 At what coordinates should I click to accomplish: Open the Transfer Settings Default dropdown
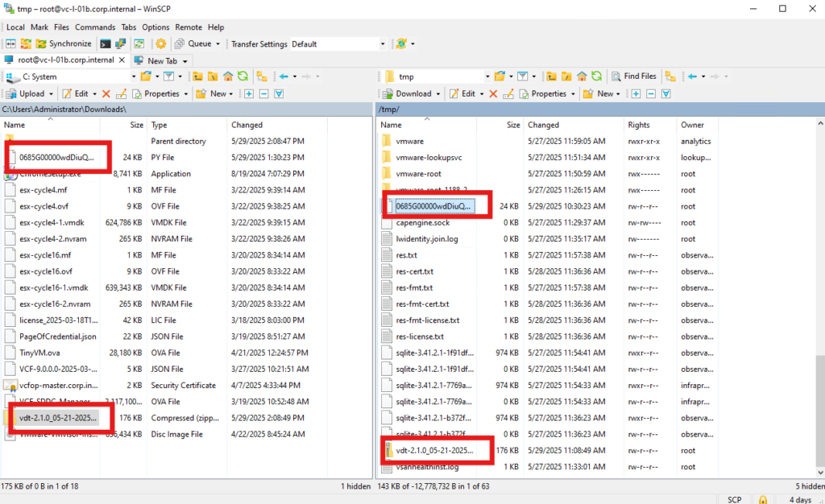pos(338,44)
